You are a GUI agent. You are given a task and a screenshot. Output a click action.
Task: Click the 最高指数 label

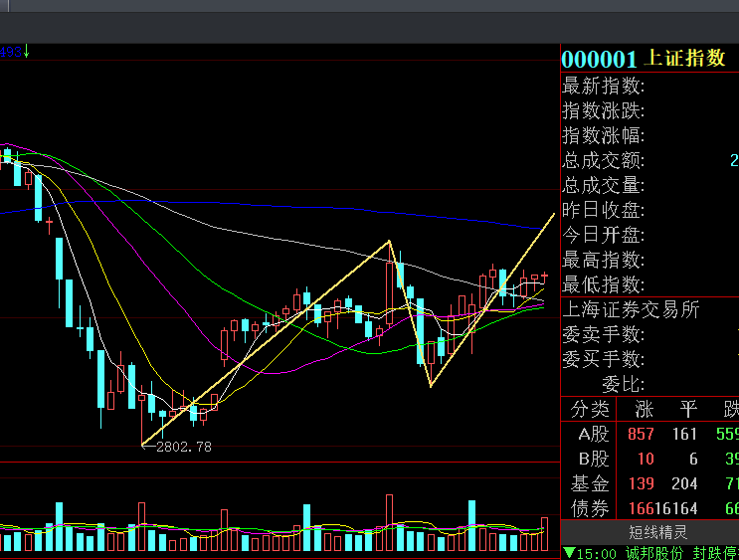603,260
